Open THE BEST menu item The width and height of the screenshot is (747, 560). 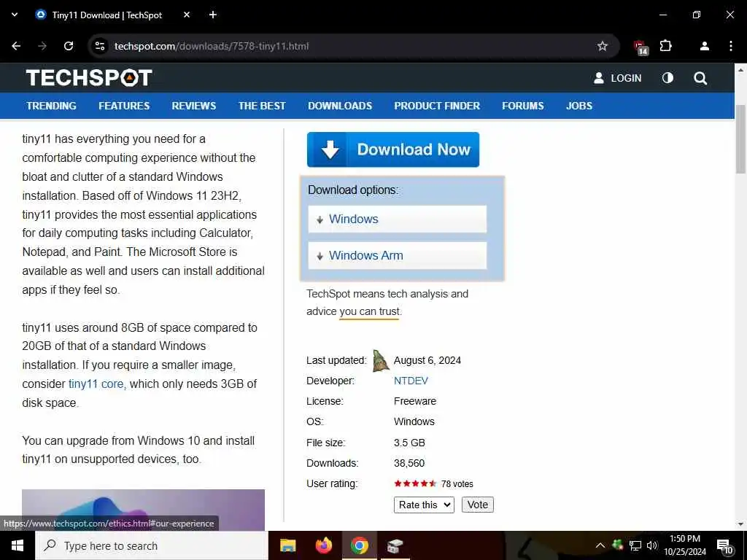(262, 106)
